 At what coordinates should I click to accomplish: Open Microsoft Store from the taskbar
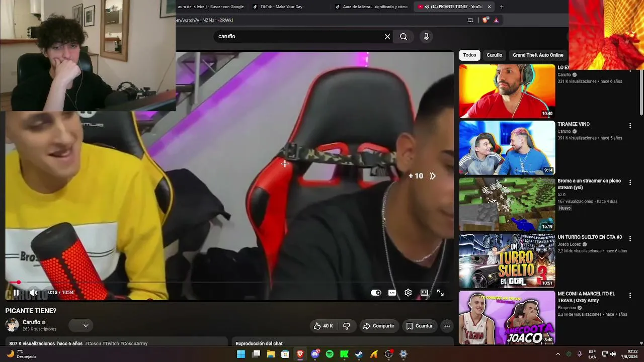[x=285, y=354]
